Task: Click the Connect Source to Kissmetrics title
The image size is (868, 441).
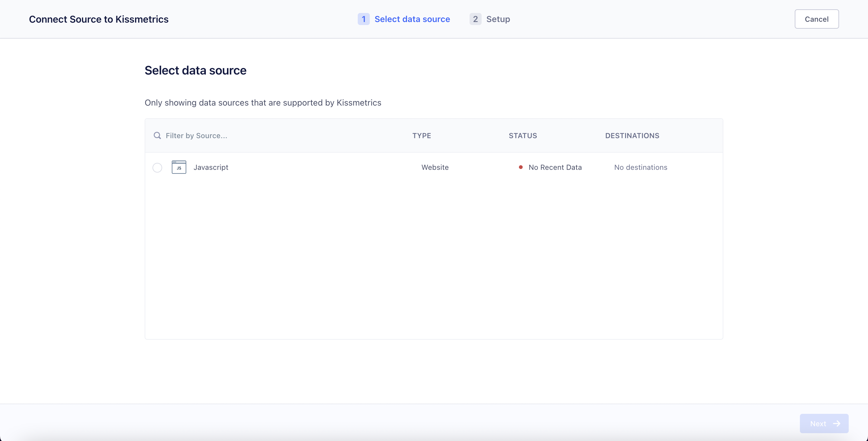Action: [x=99, y=19]
